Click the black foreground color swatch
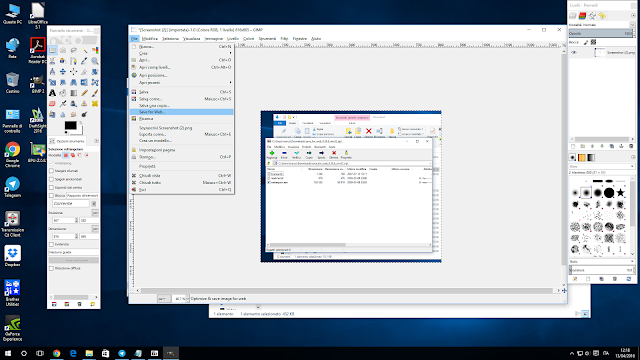The height and width of the screenshot is (360, 640). pos(70,125)
